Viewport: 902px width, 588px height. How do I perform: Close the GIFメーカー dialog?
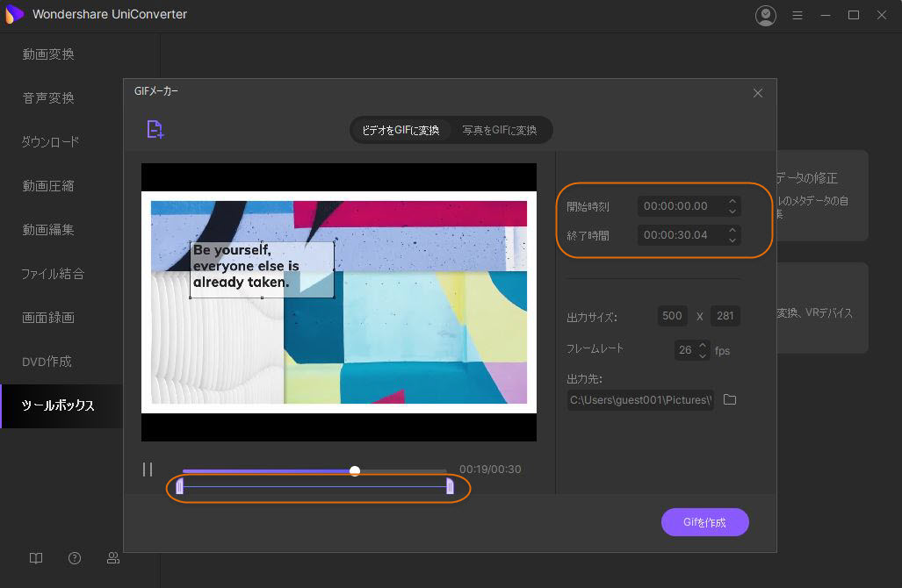(758, 93)
